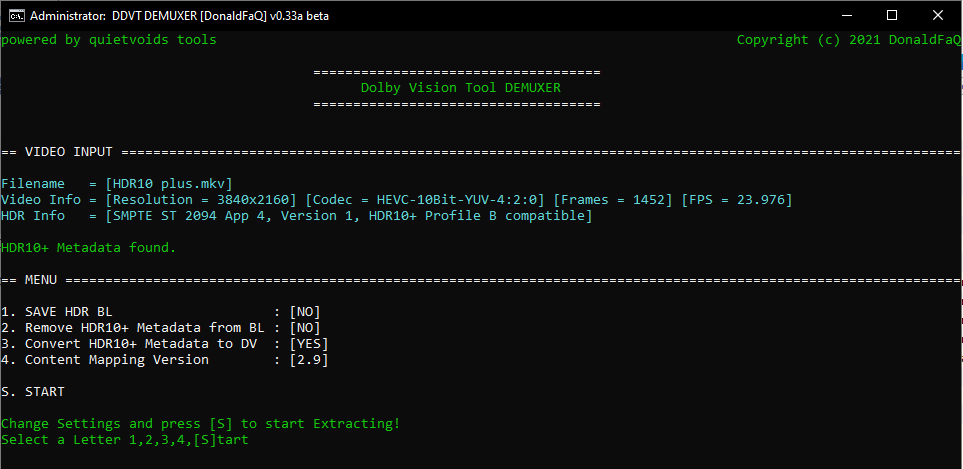Viewport: 963px width, 469px height.
Task: Click the command prompt icon in title bar
Action: tap(14, 16)
